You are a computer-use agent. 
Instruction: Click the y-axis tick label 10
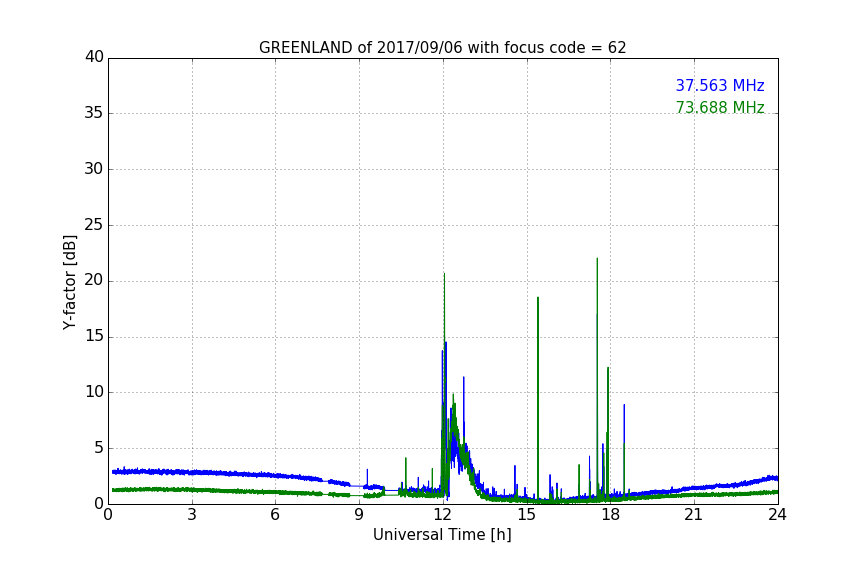[x=94, y=392]
